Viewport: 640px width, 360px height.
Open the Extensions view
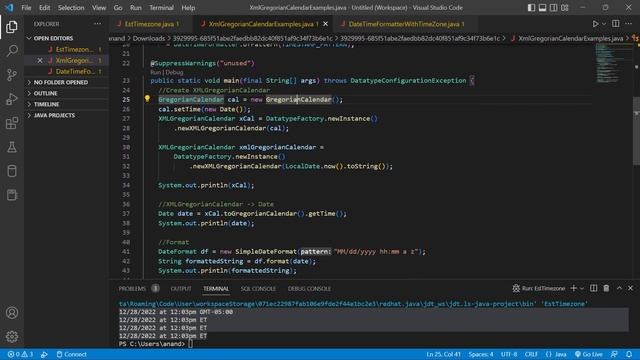(12, 123)
